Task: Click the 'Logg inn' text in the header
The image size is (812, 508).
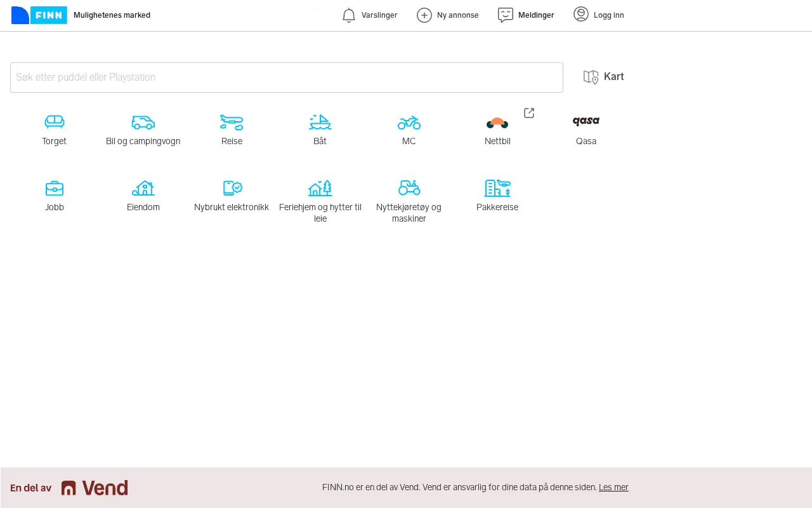Action: (609, 15)
